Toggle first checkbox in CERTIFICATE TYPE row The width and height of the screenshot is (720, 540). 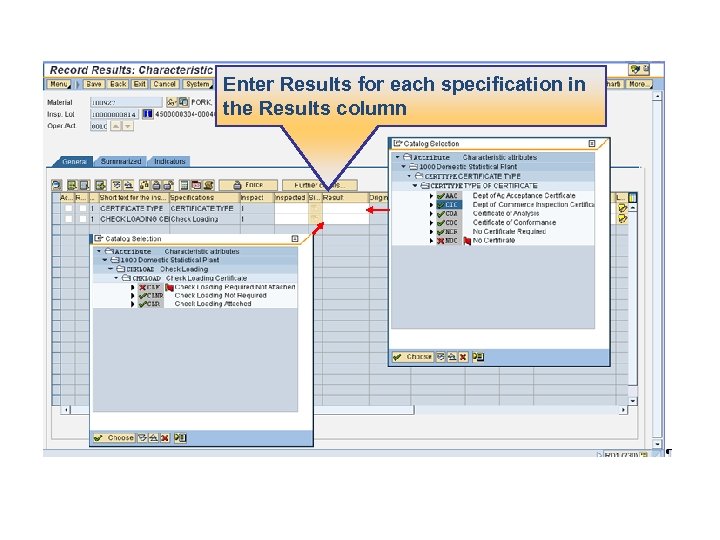pos(68,208)
